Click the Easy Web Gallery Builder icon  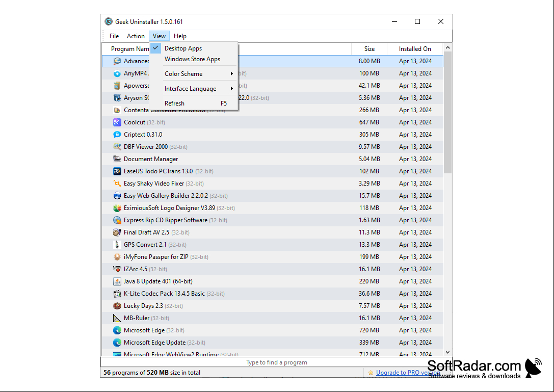[x=117, y=196]
